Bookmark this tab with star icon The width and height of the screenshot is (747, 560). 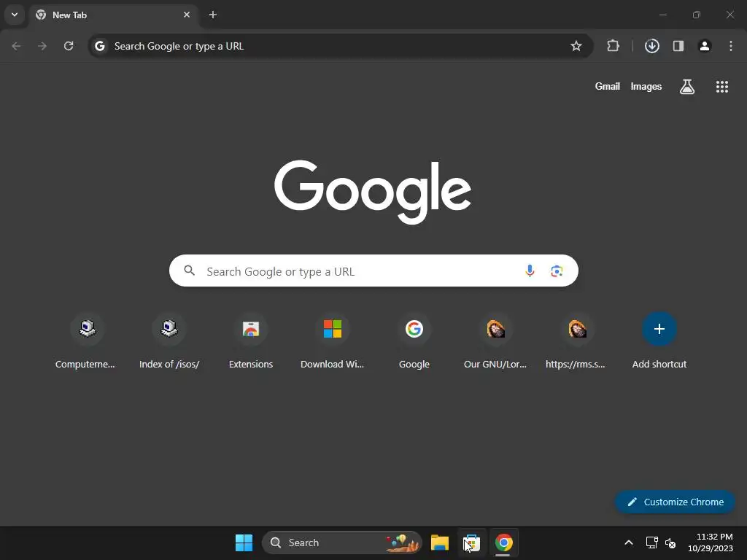(x=576, y=46)
